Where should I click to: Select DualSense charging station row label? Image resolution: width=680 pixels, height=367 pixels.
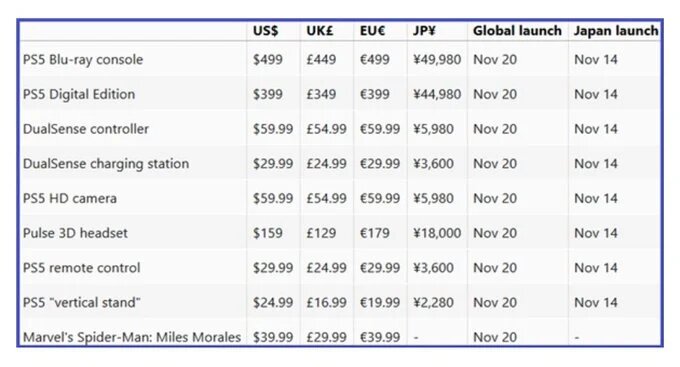(106, 164)
